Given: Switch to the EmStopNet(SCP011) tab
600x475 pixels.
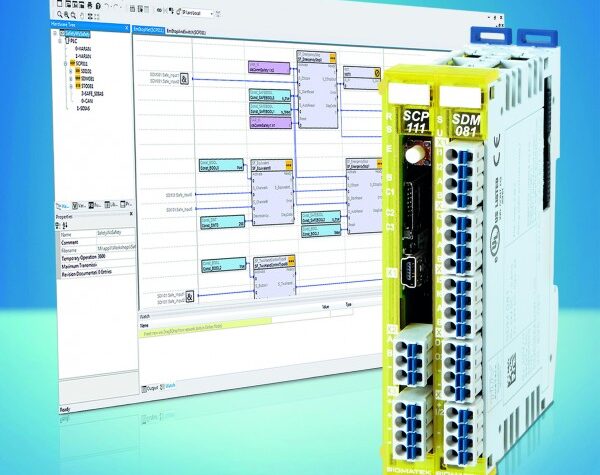Looking at the screenshot, I should click(148, 30).
